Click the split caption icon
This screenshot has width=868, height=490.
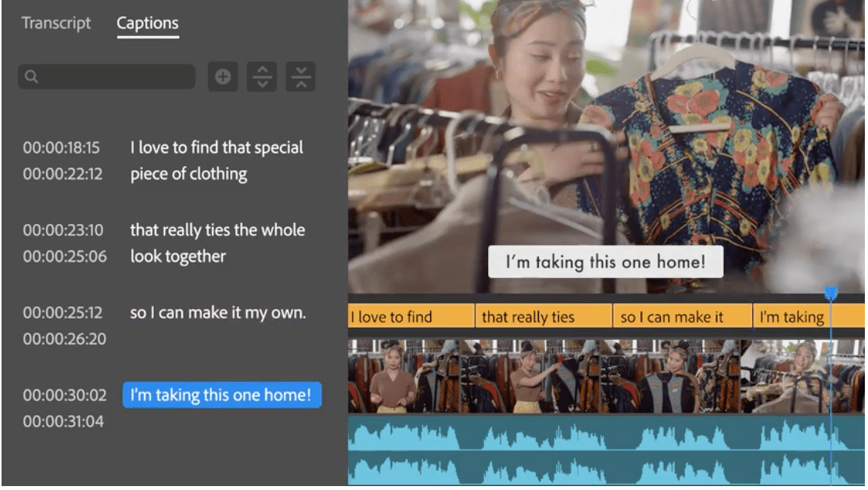262,77
